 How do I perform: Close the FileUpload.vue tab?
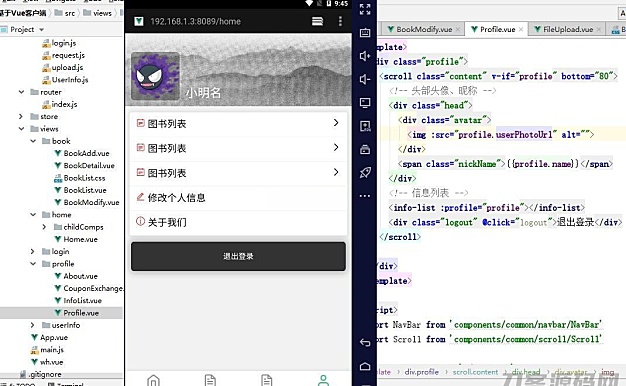coord(598,30)
